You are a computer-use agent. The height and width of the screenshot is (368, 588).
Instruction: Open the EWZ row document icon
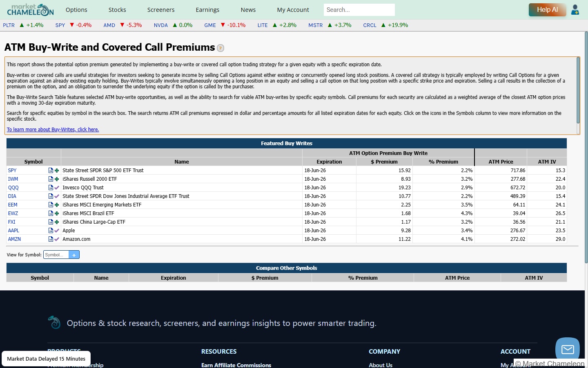(x=51, y=213)
